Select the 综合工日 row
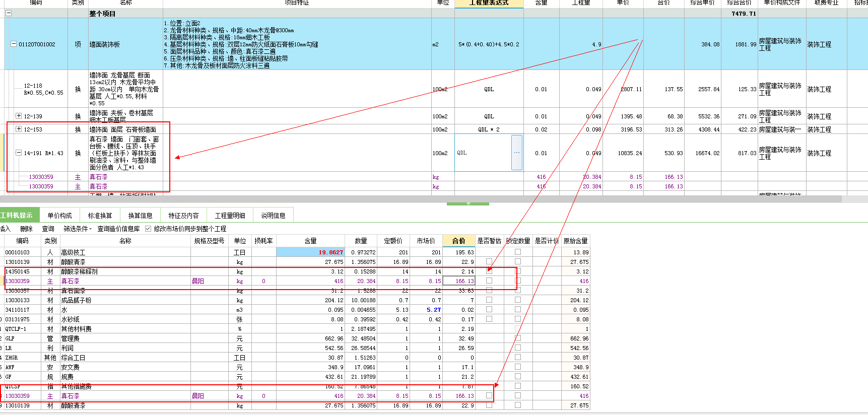 295,358
